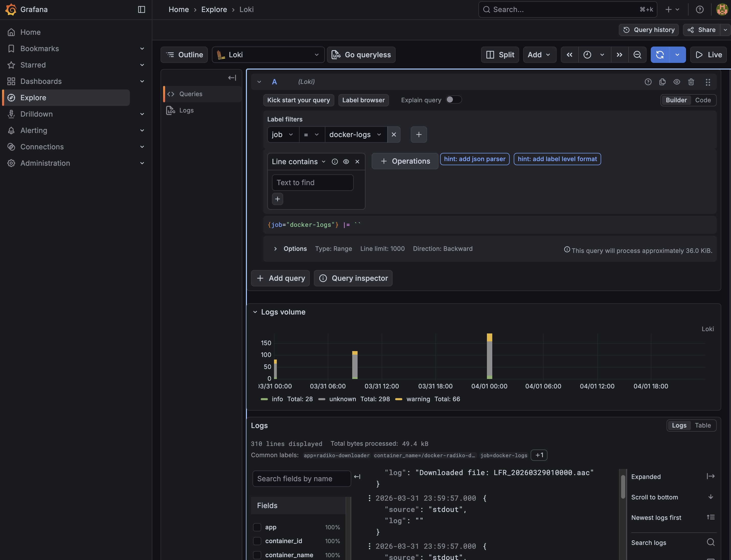Grab the query A drag handle icon
The height and width of the screenshot is (560, 731).
pyautogui.click(x=708, y=82)
